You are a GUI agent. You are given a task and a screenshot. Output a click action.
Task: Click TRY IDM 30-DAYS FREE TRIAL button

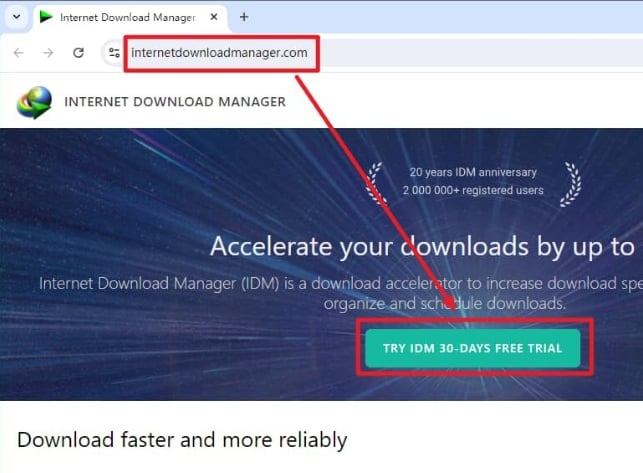pyautogui.click(x=473, y=348)
